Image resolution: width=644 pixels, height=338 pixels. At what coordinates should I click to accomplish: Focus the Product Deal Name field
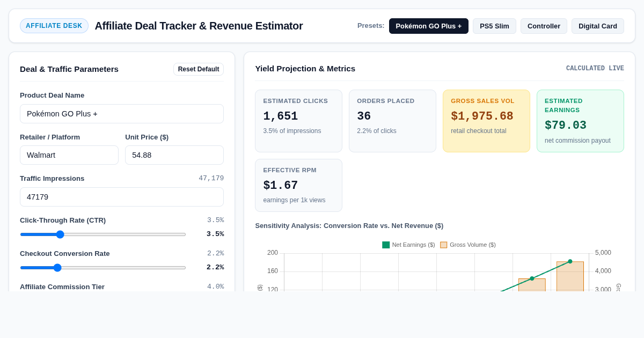[122, 114]
